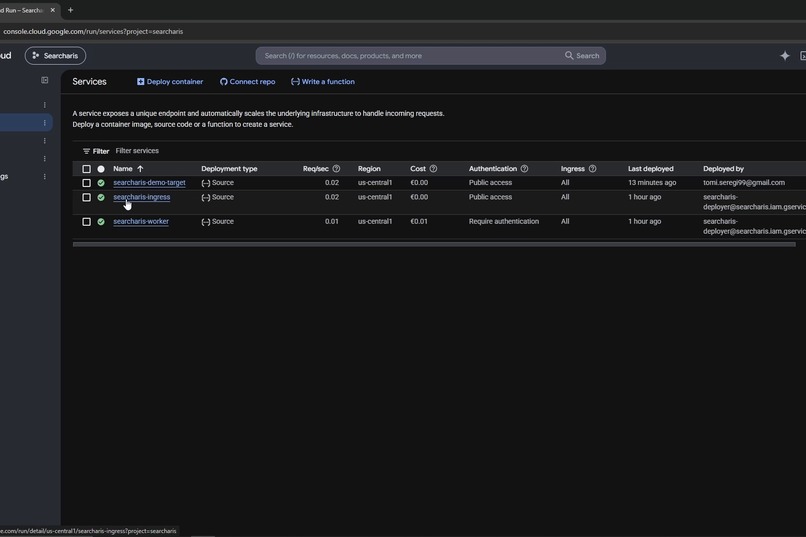806x537 pixels.
Task: Close the Cloud Run browser tab
Action: [x=52, y=10]
